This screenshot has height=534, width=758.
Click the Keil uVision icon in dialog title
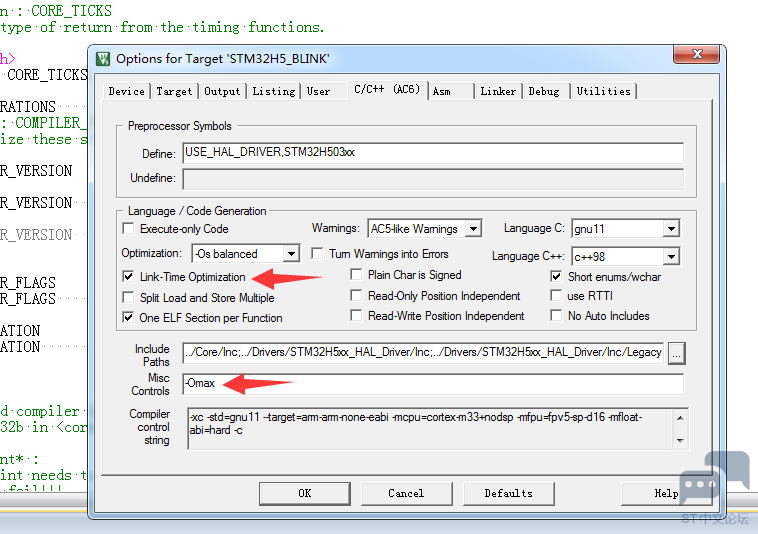coord(103,59)
